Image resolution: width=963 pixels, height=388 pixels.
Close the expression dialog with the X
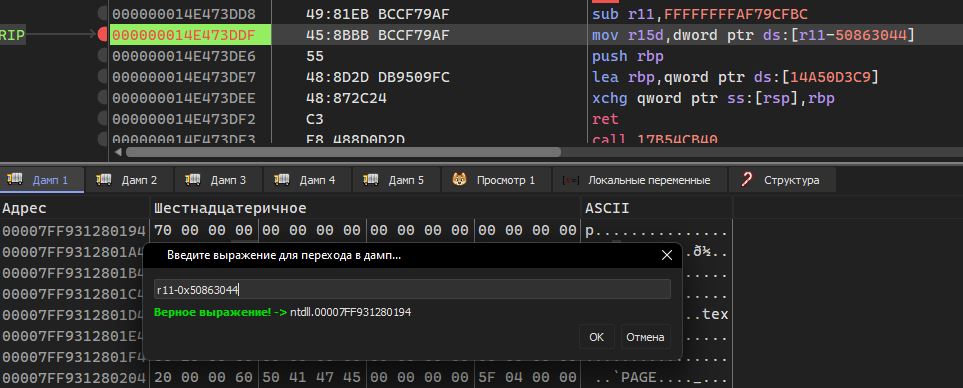click(x=666, y=255)
